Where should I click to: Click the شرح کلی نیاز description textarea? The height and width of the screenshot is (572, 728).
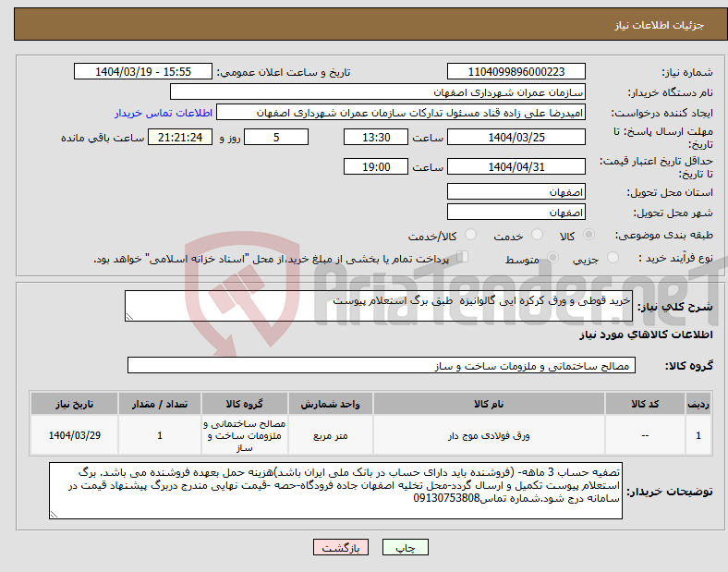379,306
